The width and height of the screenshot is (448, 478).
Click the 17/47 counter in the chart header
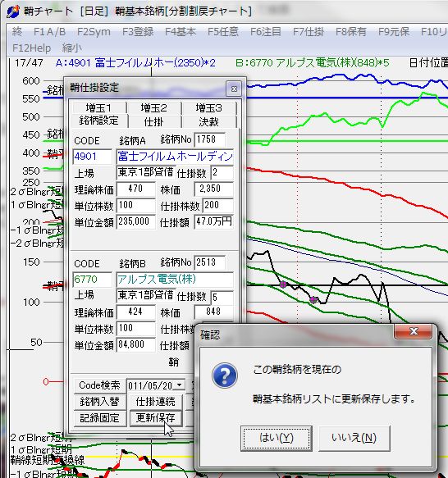(29, 63)
